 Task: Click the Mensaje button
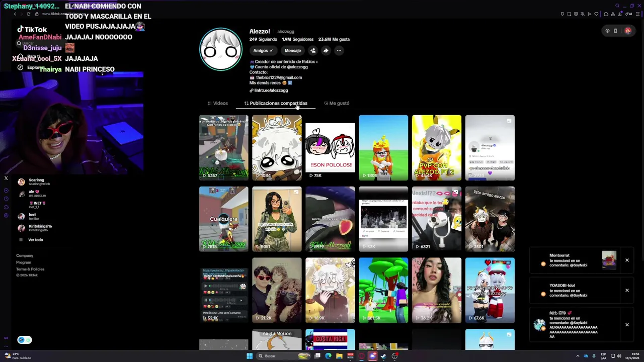click(x=293, y=50)
